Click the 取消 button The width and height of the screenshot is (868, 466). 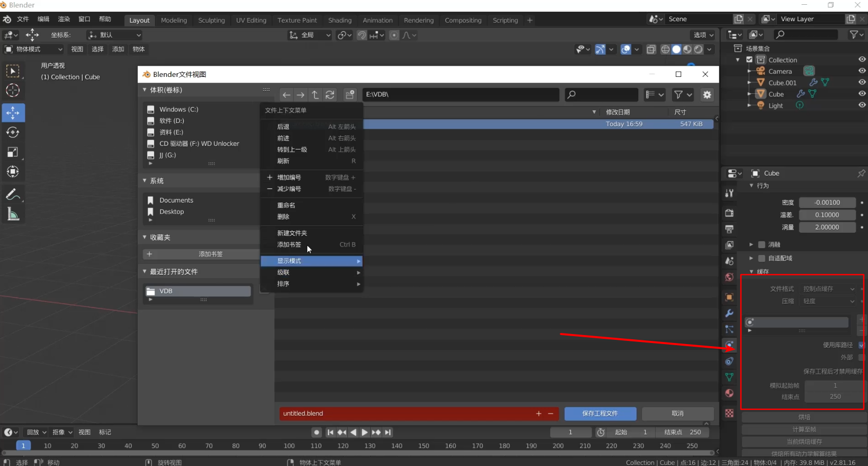(x=678, y=414)
